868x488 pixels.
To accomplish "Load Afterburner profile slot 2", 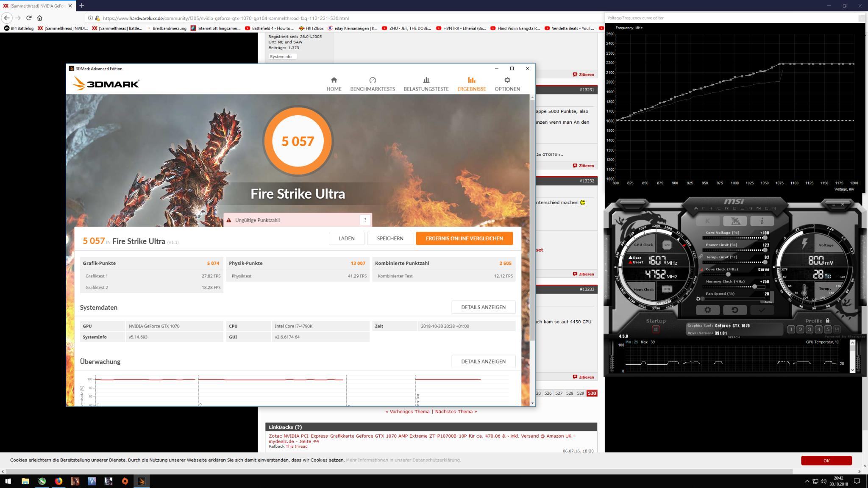I will (x=800, y=329).
